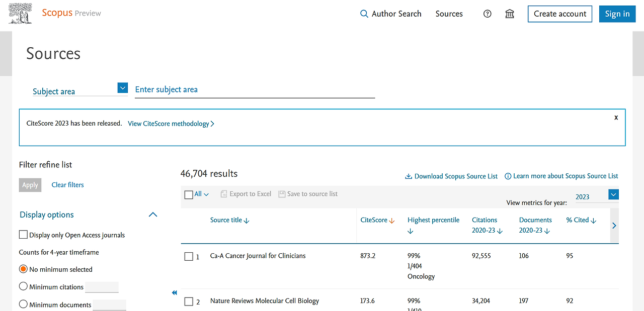This screenshot has height=311, width=644.
Task: Open the metrics year 2023 dropdown
Action: pos(613,194)
